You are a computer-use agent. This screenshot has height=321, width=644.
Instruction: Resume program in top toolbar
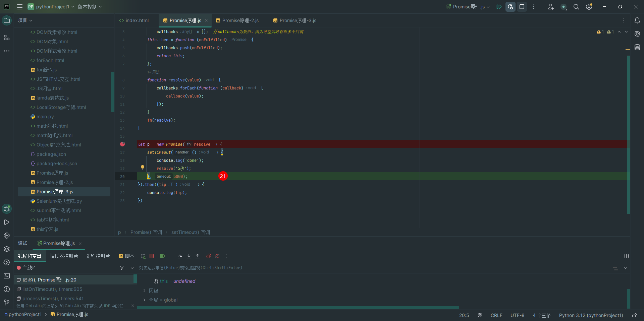(x=499, y=7)
